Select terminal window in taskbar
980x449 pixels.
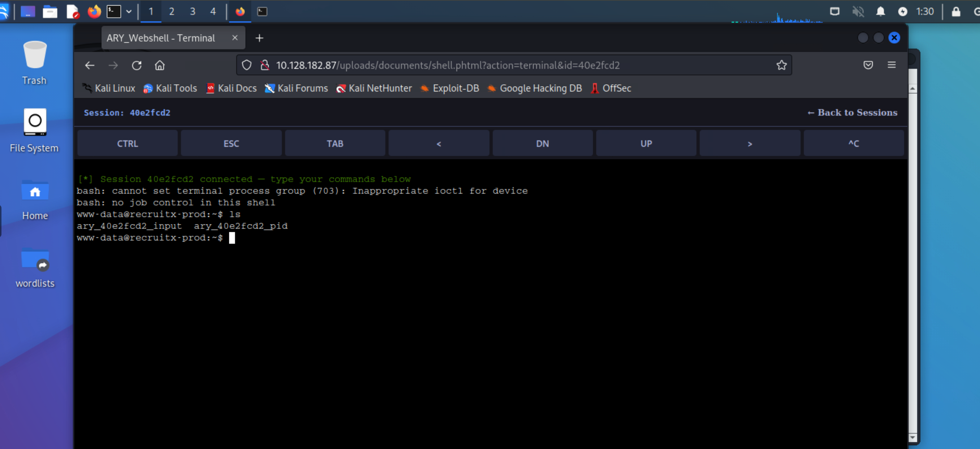click(x=262, y=11)
